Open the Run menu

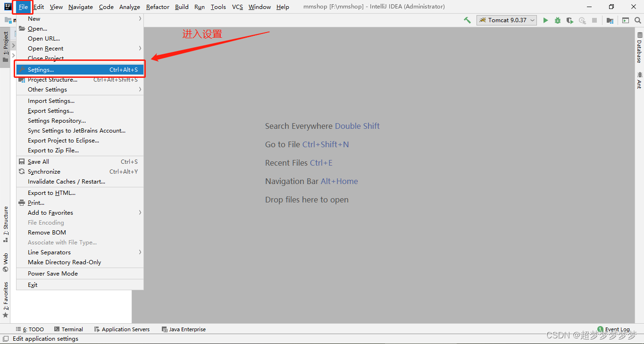pos(200,7)
